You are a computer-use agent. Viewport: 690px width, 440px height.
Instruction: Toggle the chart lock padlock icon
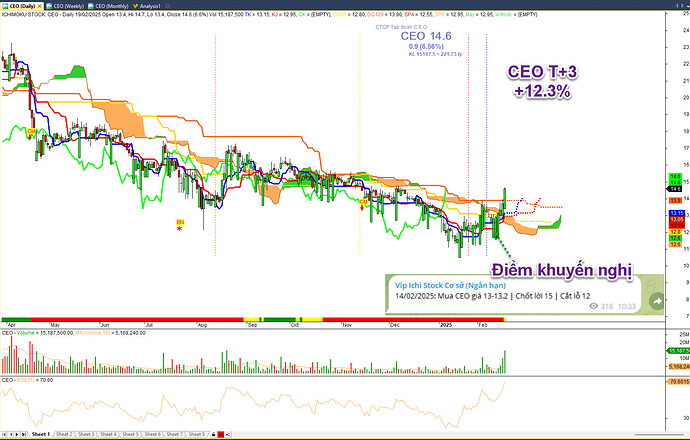[x=213, y=434]
